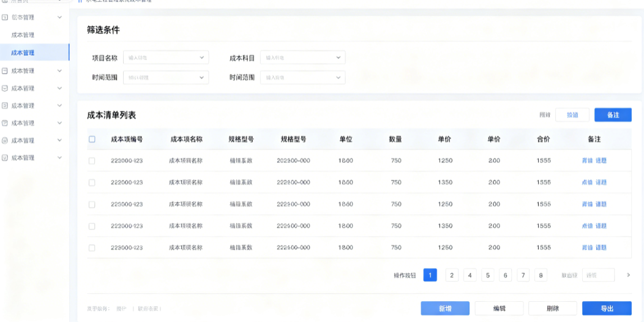Toggle the select-all checkbox in the table header
Viewport: 644px width, 322px height.
(92, 139)
